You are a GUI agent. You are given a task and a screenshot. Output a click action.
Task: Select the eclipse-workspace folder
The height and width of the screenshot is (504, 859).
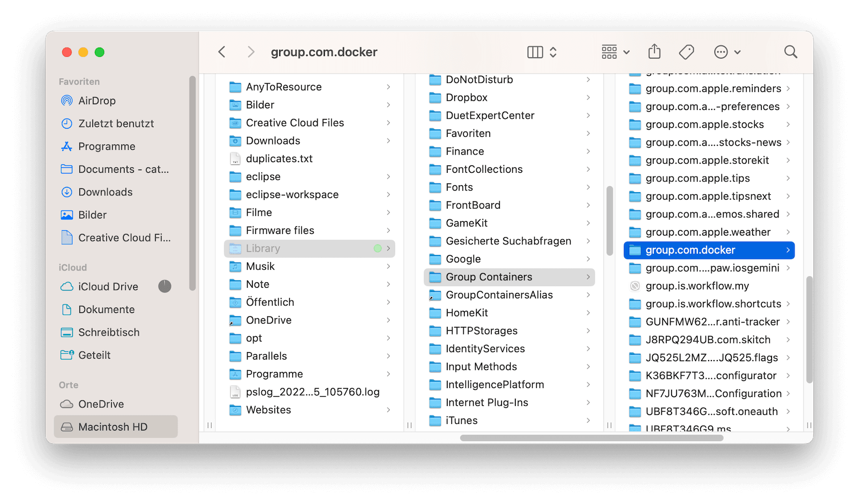(x=309, y=195)
